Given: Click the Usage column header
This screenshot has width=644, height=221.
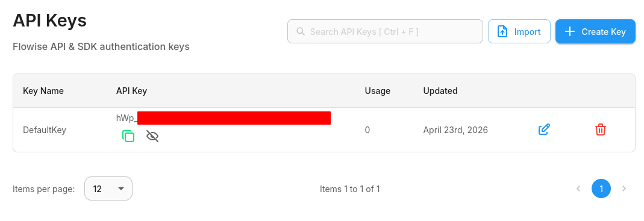Looking at the screenshot, I should [378, 91].
